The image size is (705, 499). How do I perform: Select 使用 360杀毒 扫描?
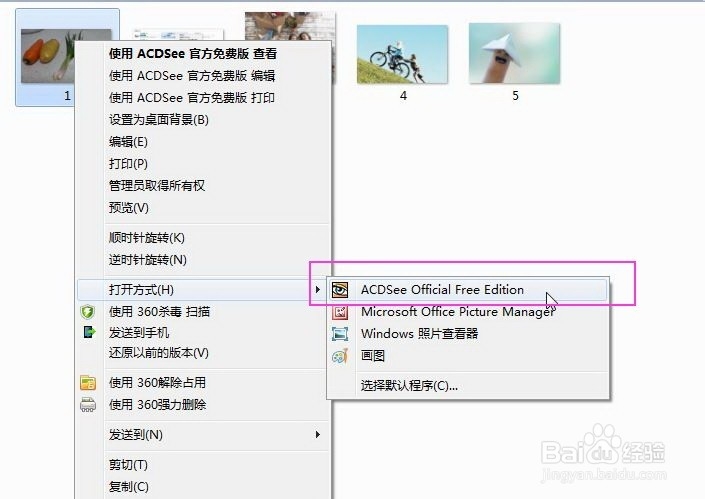coord(159,312)
